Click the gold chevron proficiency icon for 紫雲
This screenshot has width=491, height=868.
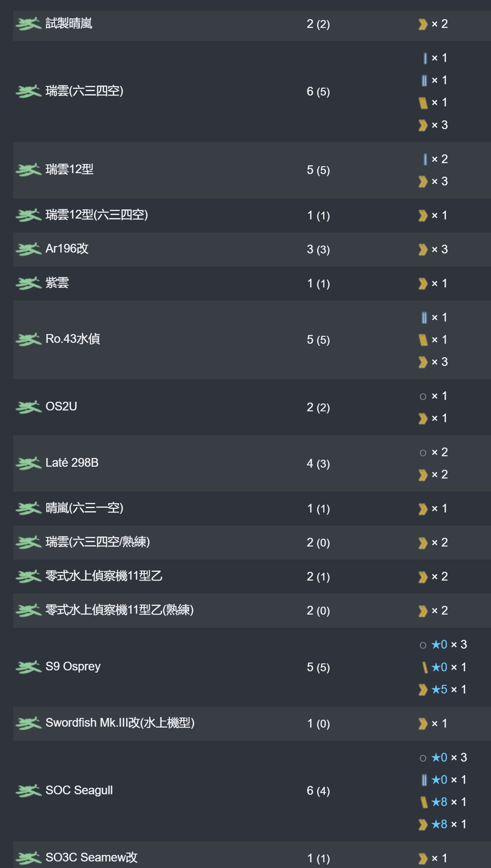[x=423, y=284]
